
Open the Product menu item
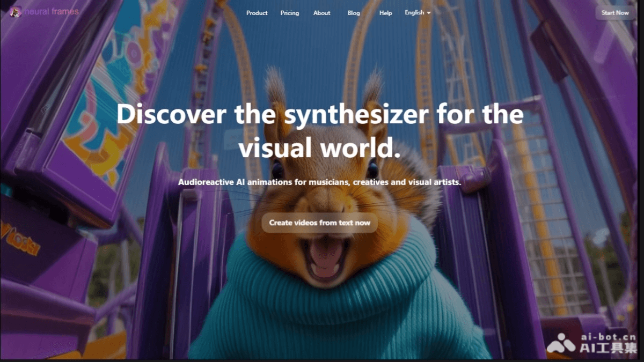point(257,13)
